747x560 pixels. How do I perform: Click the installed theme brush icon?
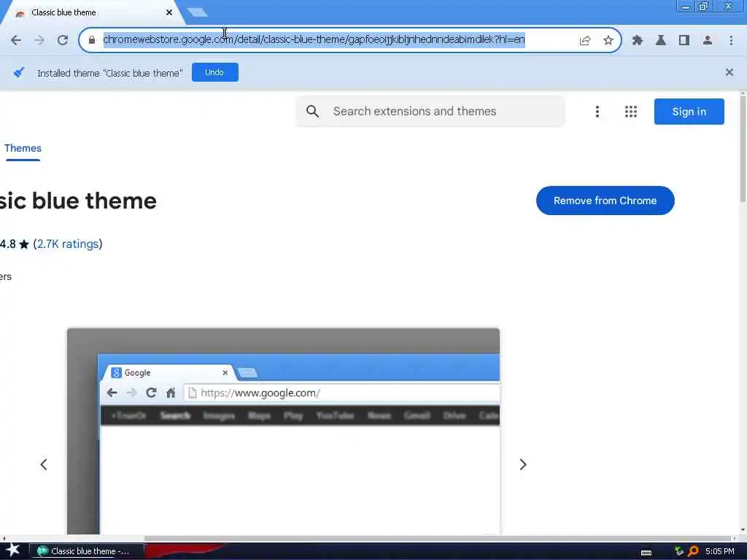coord(18,72)
